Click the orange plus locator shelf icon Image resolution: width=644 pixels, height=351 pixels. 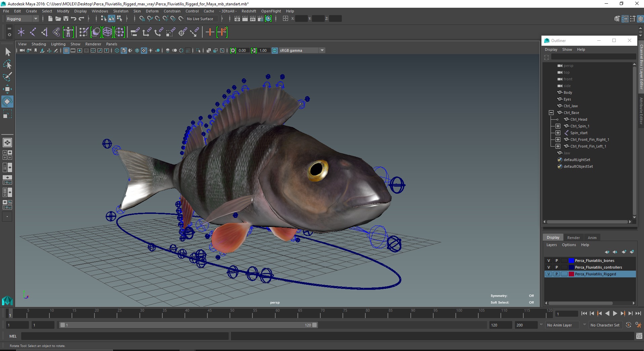click(x=210, y=32)
